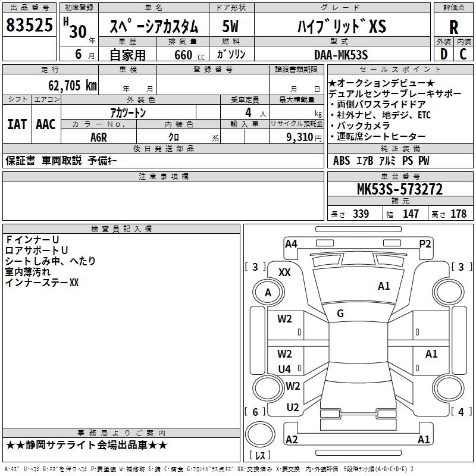Click rear-right wheel icon
The height and width of the screenshot is (476, 476).
point(449,388)
